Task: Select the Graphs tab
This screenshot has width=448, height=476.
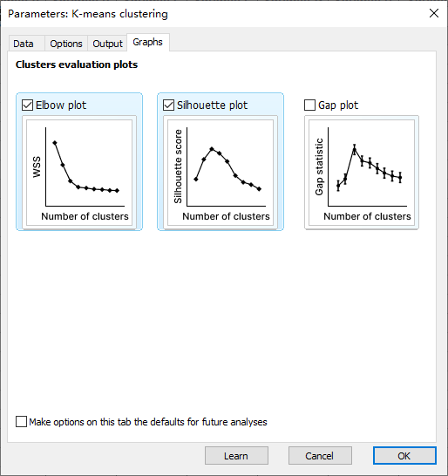Action: coord(148,42)
